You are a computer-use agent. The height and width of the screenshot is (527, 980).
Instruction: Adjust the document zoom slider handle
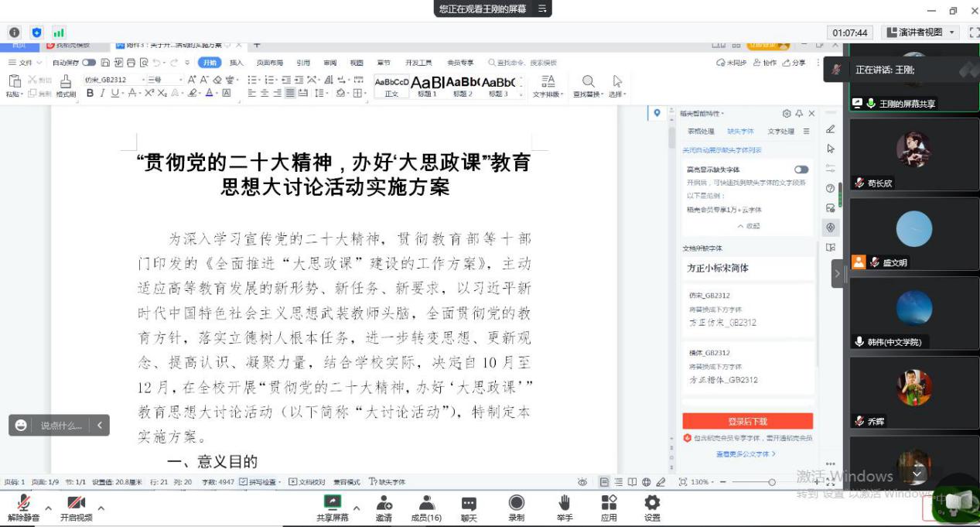(x=772, y=482)
